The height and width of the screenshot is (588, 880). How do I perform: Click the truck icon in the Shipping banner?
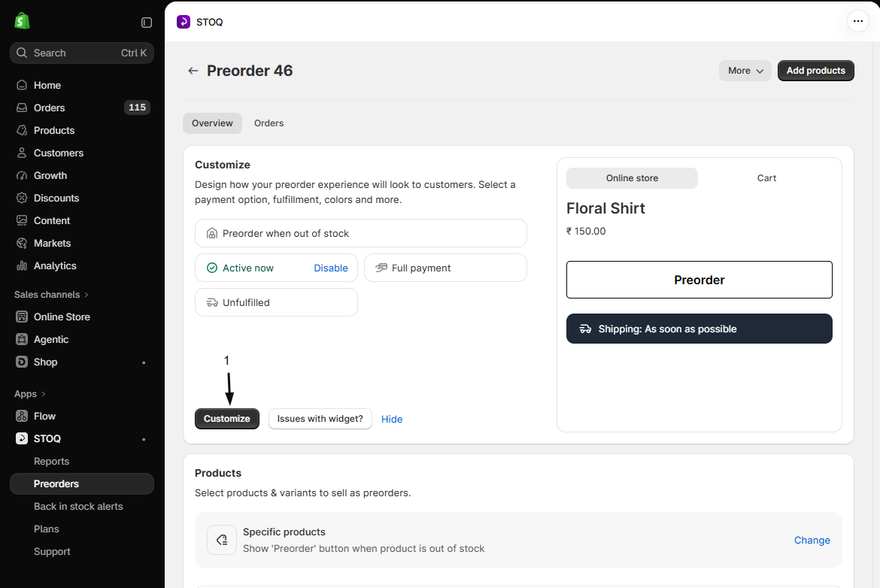pyautogui.click(x=585, y=329)
